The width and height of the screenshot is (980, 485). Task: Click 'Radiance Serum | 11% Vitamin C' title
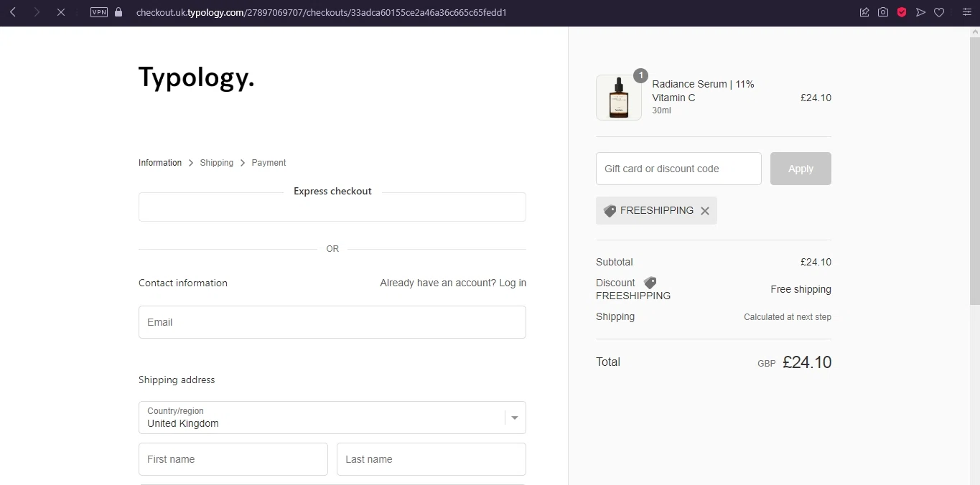(703, 91)
